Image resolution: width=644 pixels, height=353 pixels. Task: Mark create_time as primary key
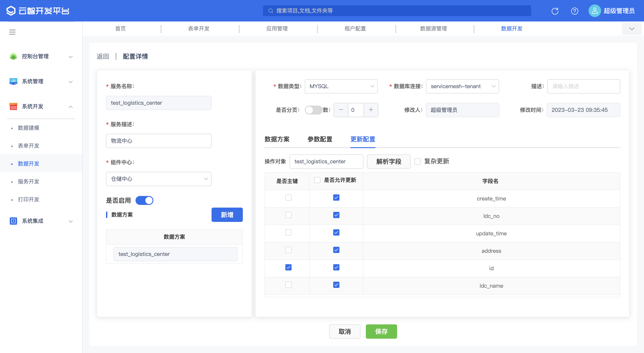click(288, 198)
